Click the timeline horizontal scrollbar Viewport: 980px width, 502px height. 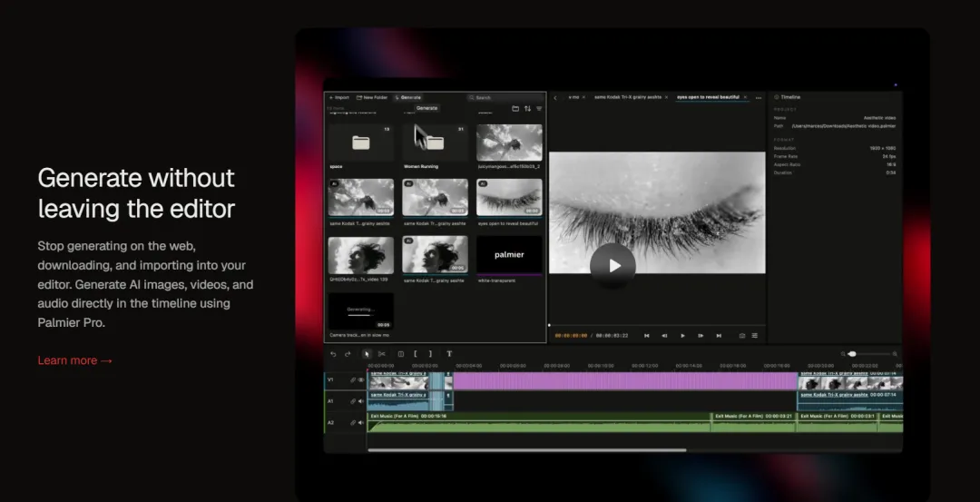[x=527, y=450]
